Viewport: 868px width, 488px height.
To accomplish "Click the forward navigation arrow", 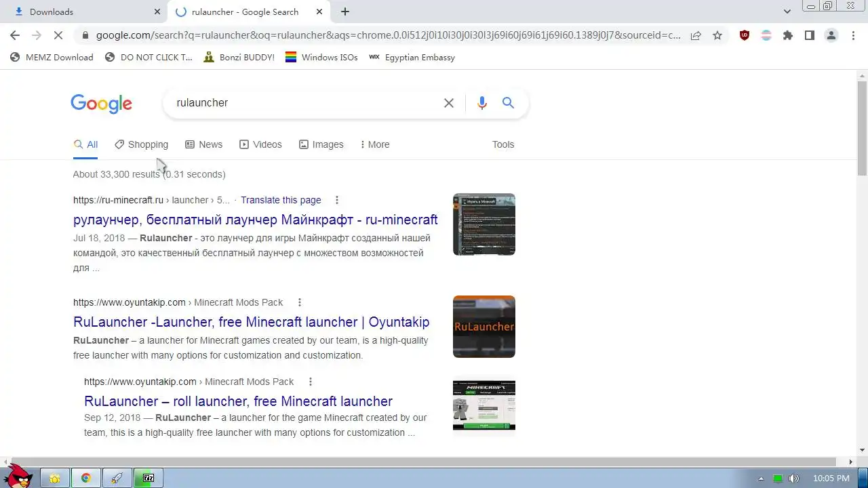I will (x=37, y=35).
